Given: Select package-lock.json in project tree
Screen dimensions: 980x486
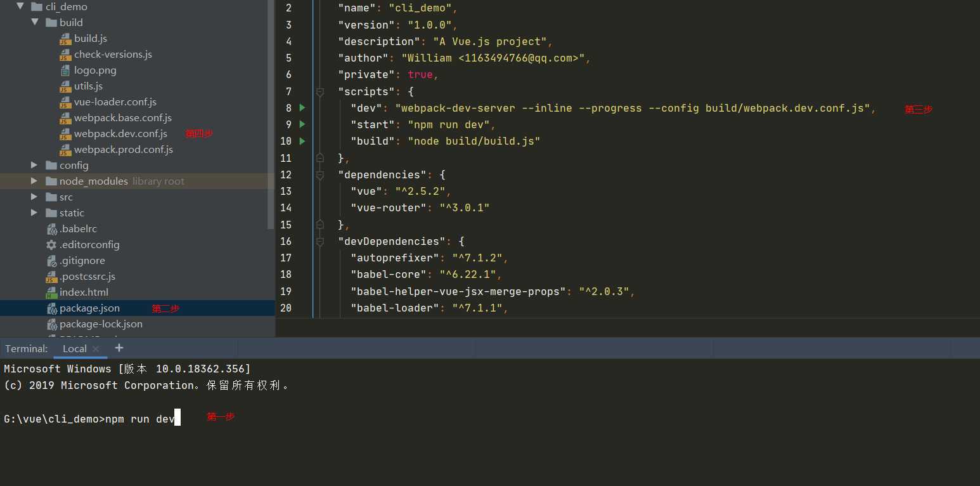Looking at the screenshot, I should coord(101,324).
